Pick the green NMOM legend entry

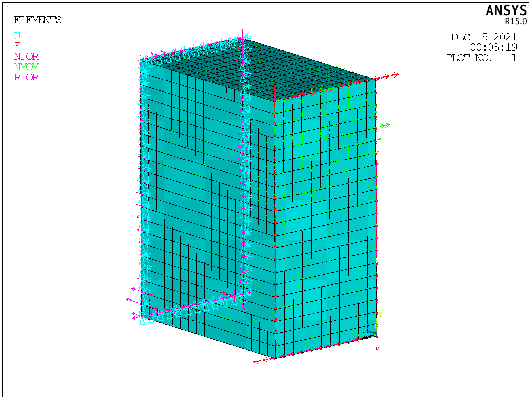point(27,67)
